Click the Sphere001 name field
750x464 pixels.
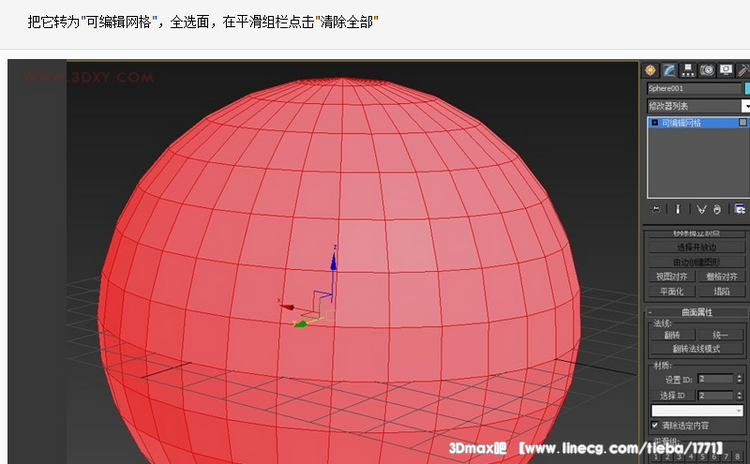point(694,88)
